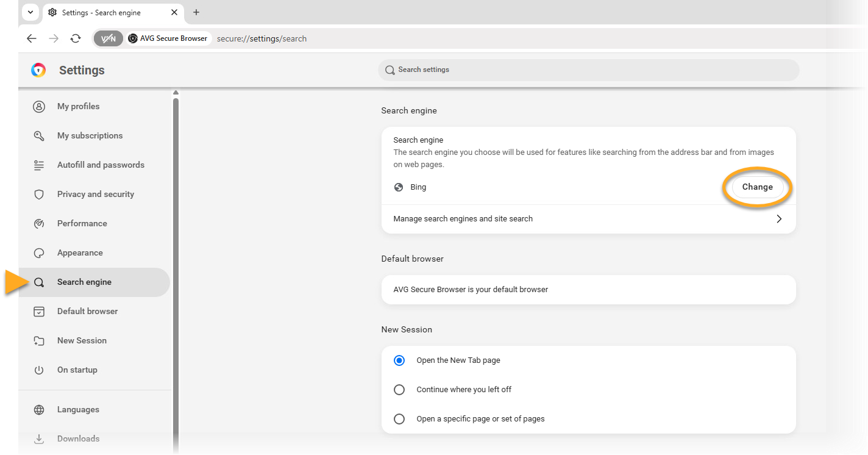
Task: Click the Search settings input field
Action: (x=588, y=70)
